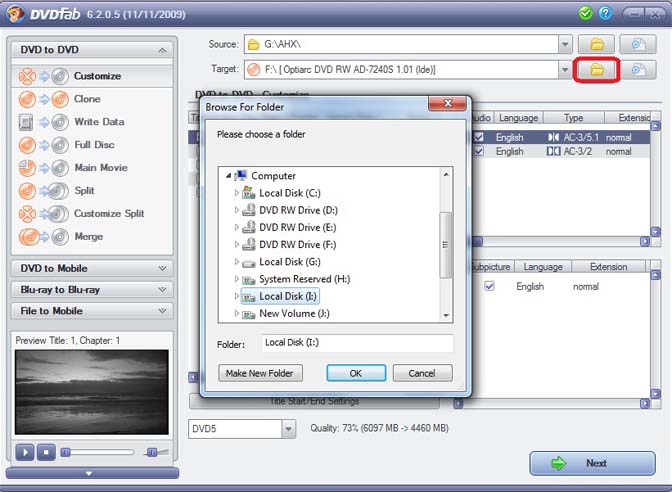Screen dimensions: 672x492
Task: Click OK in Browse For Folder
Action: pyautogui.click(x=356, y=373)
